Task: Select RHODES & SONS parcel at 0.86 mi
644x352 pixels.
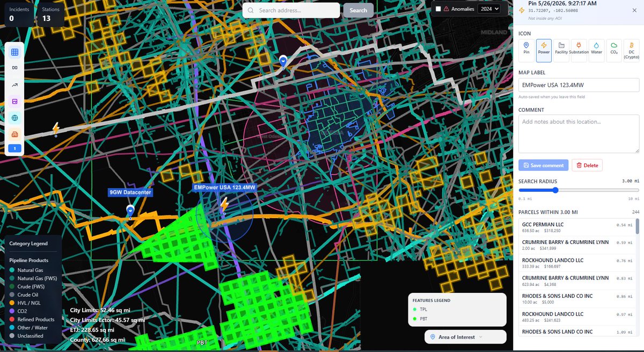Action: [577, 298]
